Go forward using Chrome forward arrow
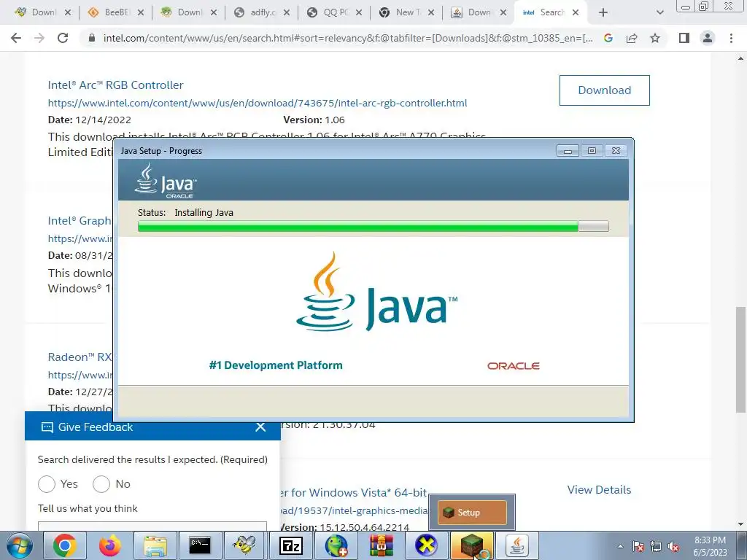Viewport: 747px width, 560px height. pyautogui.click(x=39, y=38)
